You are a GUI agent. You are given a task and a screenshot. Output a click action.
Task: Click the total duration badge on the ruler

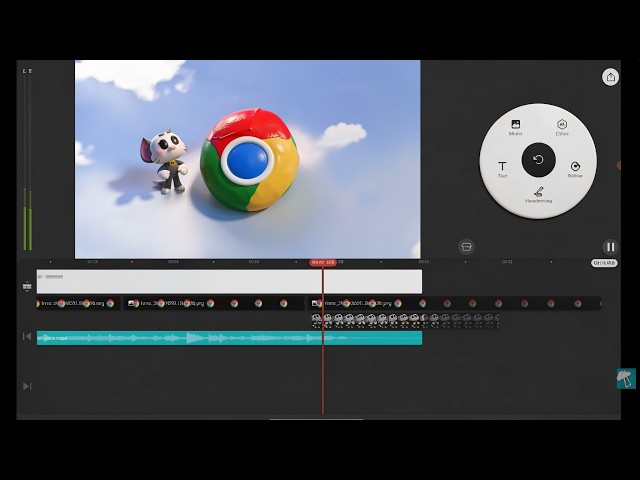point(604,263)
